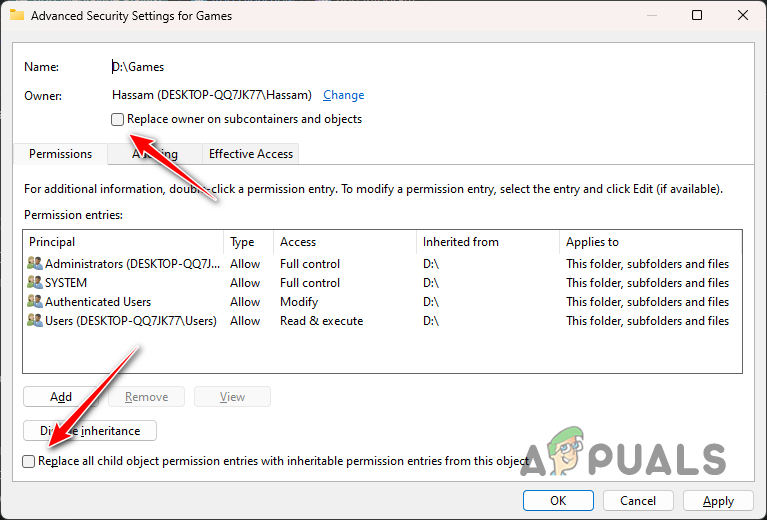Click the Authenticated Users group icon
Image resolution: width=767 pixels, height=520 pixels.
tap(35, 301)
